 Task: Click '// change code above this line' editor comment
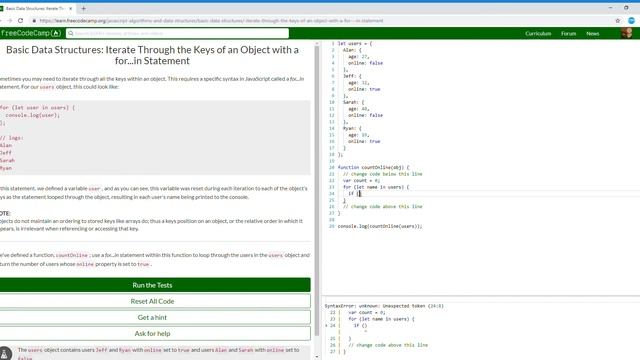point(382,207)
